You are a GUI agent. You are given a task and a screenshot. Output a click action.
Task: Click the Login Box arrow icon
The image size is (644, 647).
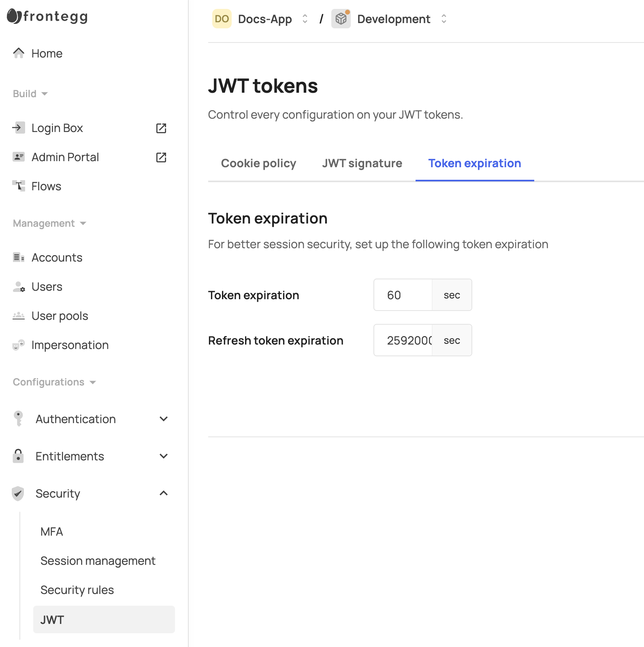(x=19, y=128)
